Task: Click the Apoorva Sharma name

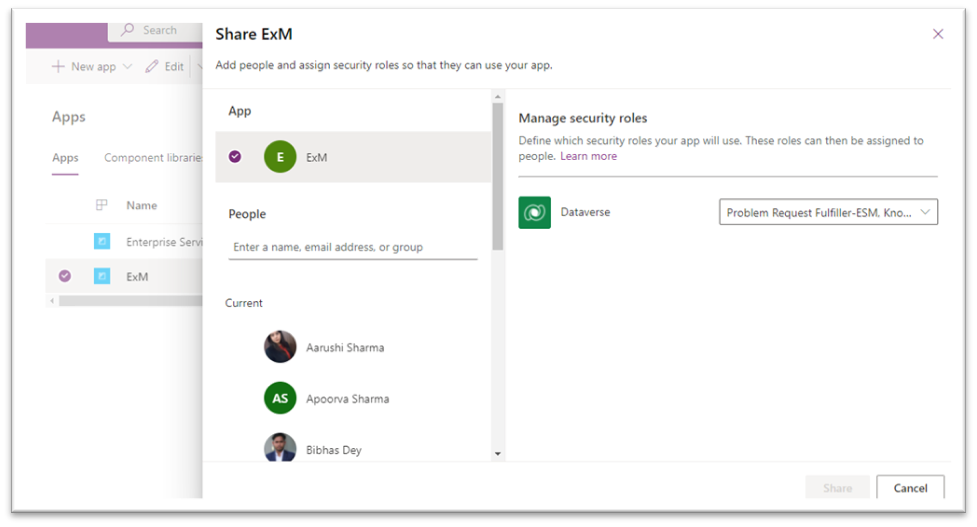Action: coord(347,399)
